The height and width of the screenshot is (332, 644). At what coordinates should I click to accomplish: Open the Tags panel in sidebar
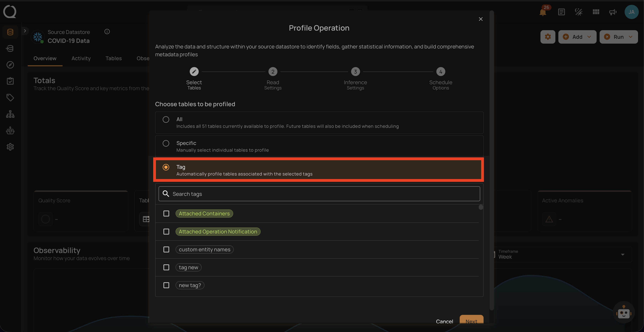click(10, 97)
